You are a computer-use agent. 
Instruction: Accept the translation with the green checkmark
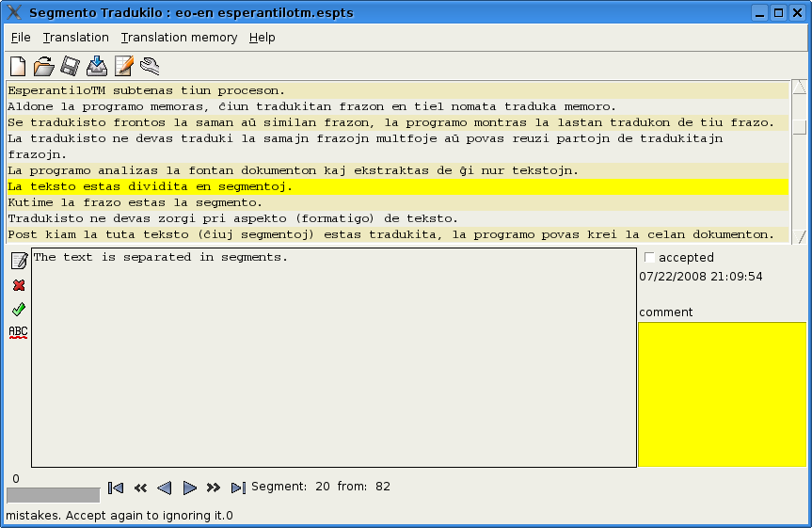[x=18, y=309]
